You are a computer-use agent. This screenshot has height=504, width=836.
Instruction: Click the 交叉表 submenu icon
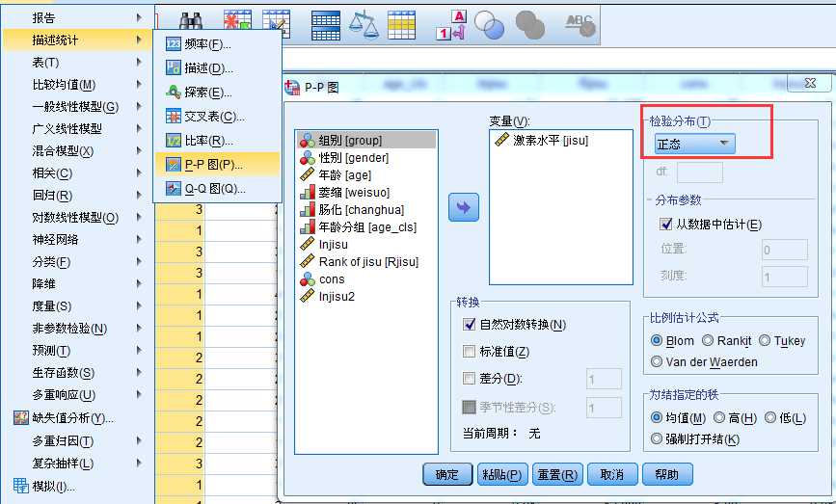174,117
